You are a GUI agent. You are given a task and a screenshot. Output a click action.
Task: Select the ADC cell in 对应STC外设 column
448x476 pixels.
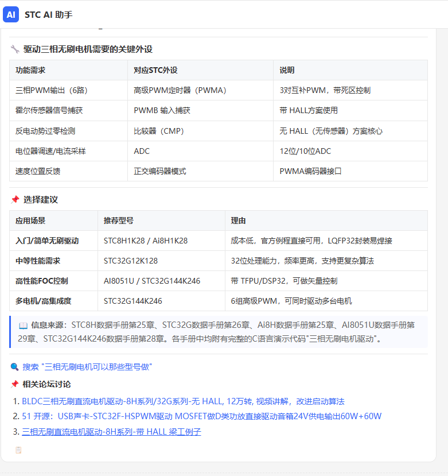coord(201,151)
